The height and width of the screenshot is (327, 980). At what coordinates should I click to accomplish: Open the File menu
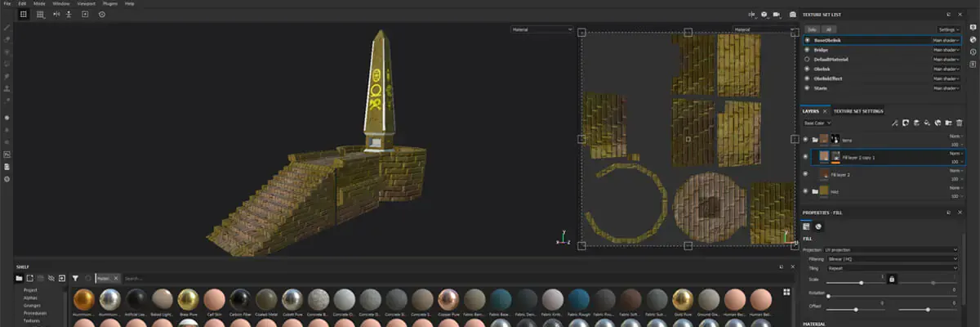(x=7, y=3)
